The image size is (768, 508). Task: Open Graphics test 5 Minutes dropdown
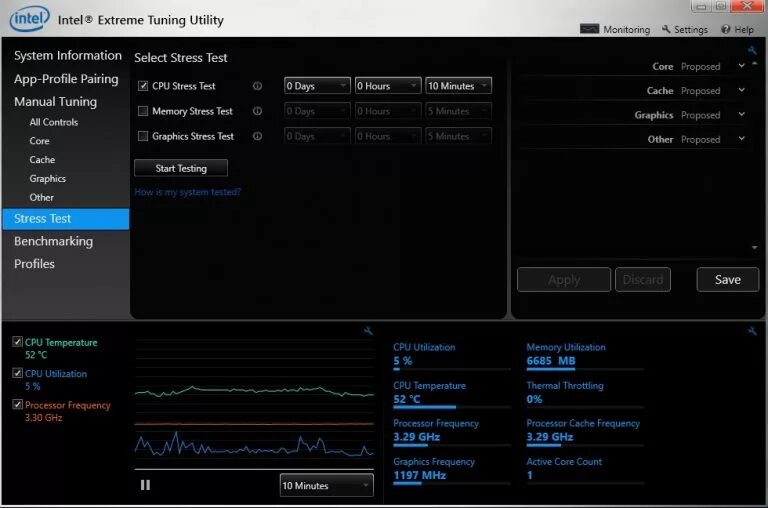458,136
